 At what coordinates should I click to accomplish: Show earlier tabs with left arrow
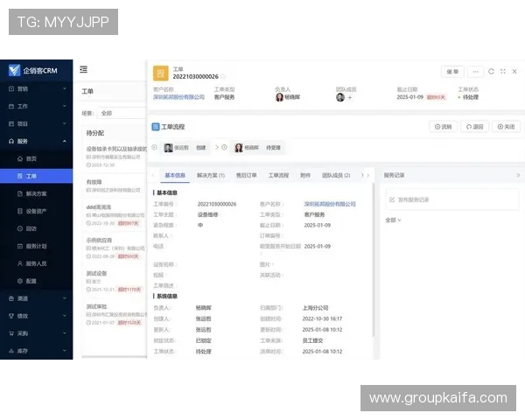[153, 175]
